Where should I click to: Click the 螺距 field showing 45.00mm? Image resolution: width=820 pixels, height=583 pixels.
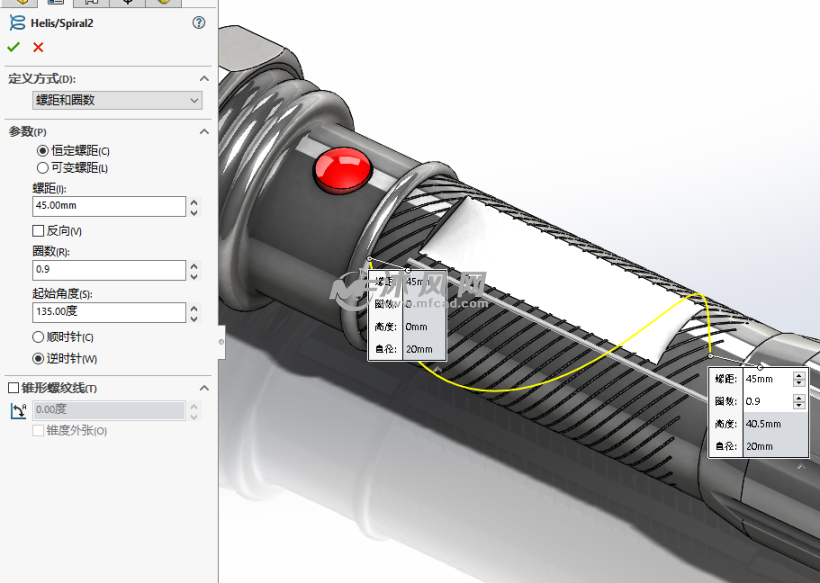(x=109, y=206)
